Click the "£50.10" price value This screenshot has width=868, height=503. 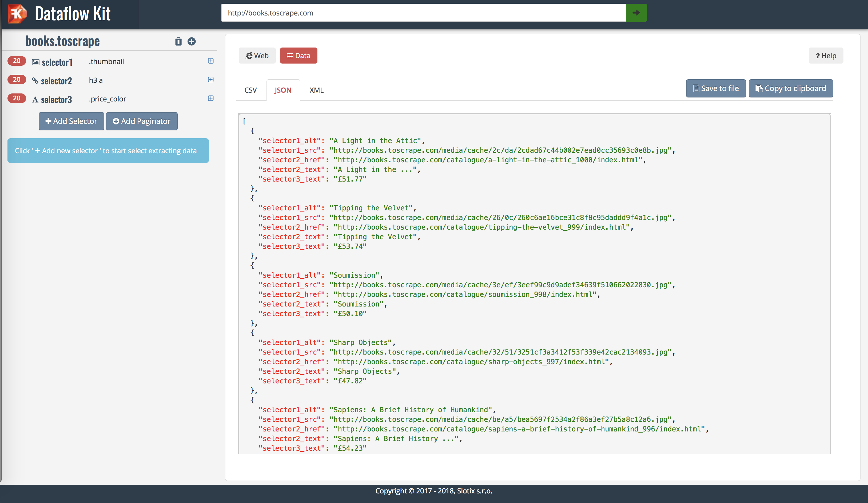pos(350,314)
